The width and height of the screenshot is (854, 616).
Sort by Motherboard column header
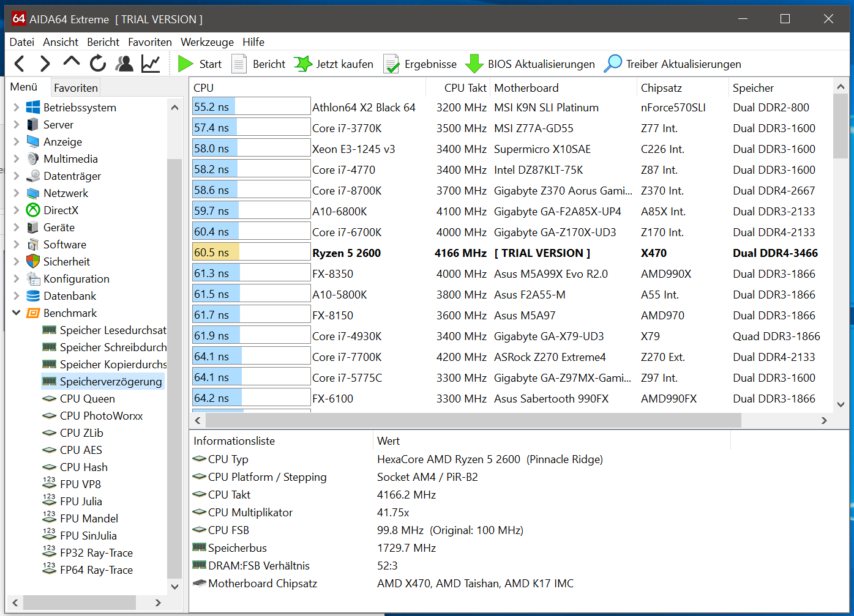563,87
